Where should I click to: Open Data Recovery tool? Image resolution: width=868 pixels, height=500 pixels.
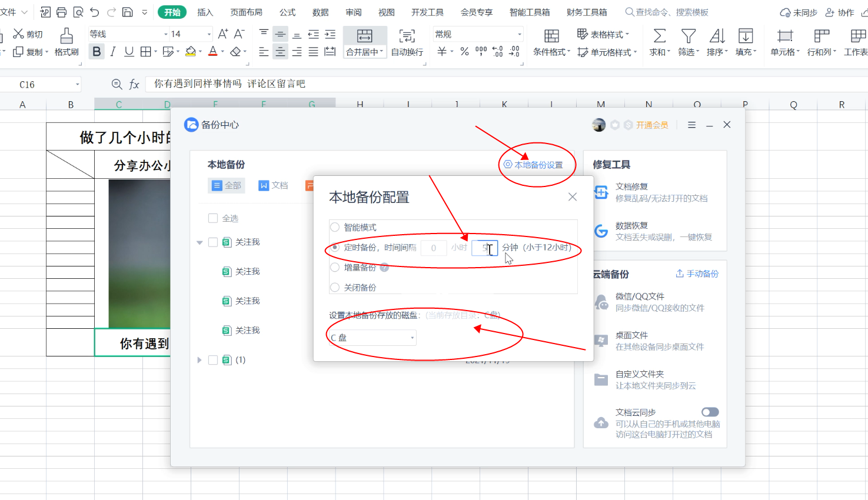653,231
